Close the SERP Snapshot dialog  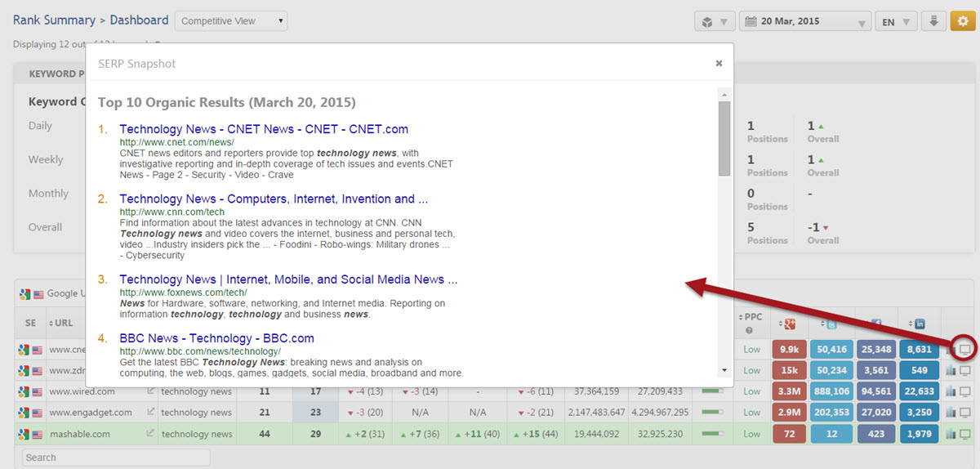coord(719,63)
